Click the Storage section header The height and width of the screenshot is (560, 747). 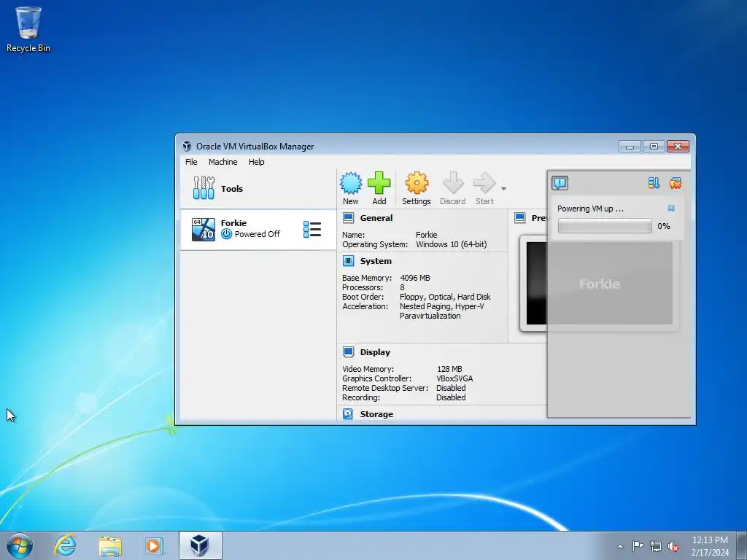[x=376, y=414]
